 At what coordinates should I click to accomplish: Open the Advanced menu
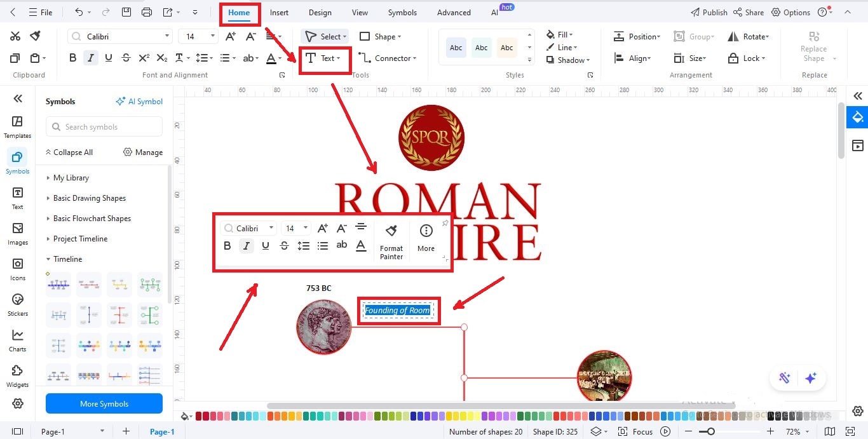(453, 11)
